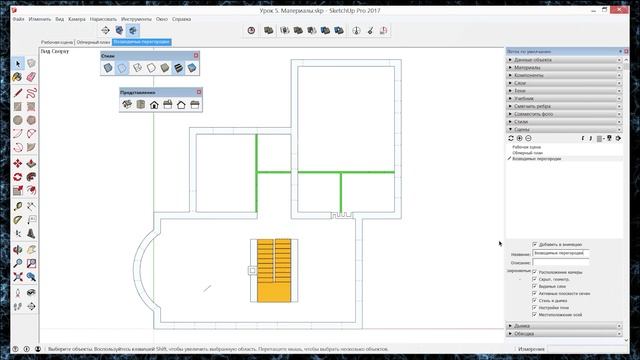Toggle 'Местоположение осей' checkbox
This screenshot has width=640, height=360.
(x=535, y=315)
